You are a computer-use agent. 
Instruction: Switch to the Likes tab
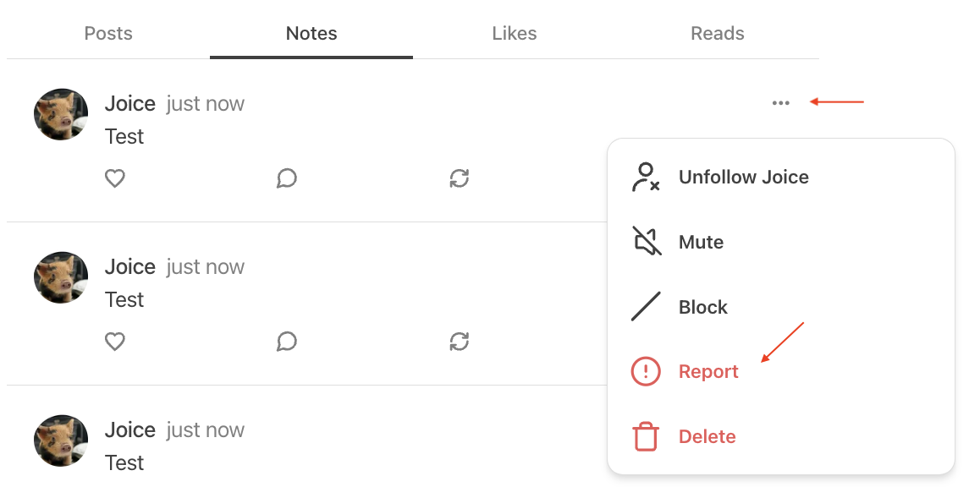click(x=515, y=33)
